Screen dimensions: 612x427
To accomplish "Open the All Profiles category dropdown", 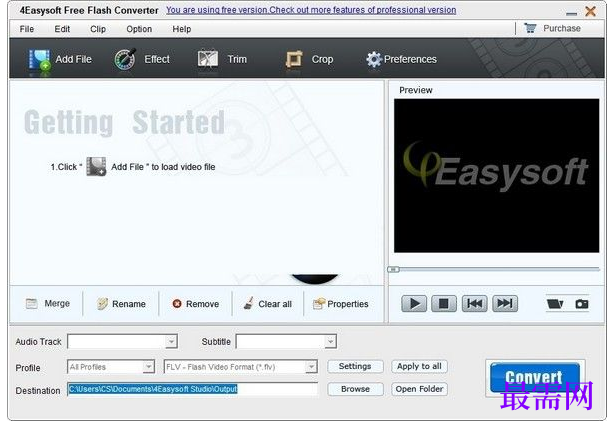I will click(x=149, y=367).
